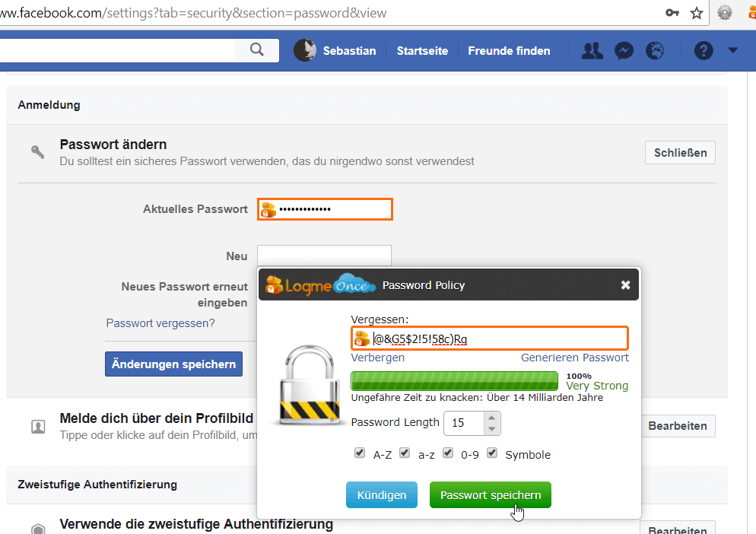The height and width of the screenshot is (534, 756).
Task: Click the 'Very Strong' strength label
Action: click(x=597, y=386)
